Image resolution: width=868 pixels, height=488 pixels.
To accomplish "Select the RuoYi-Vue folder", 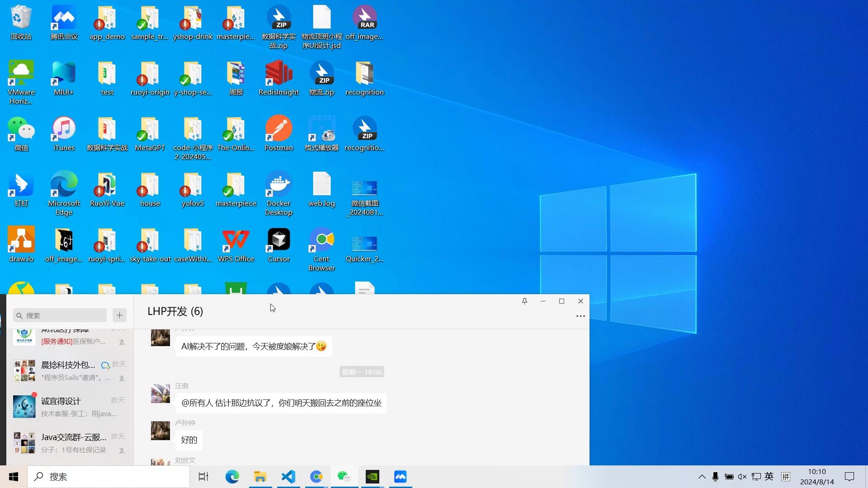I will tap(107, 189).
